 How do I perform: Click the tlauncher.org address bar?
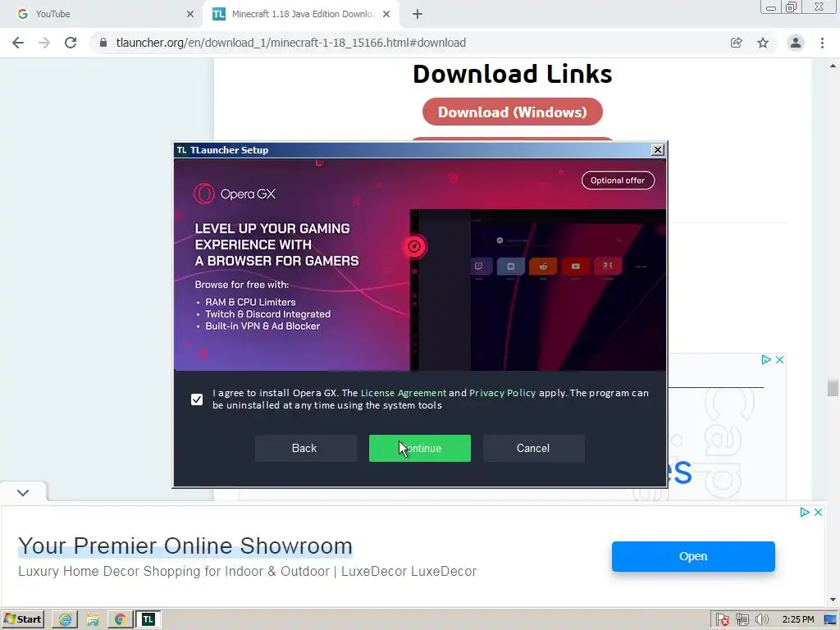click(407, 43)
